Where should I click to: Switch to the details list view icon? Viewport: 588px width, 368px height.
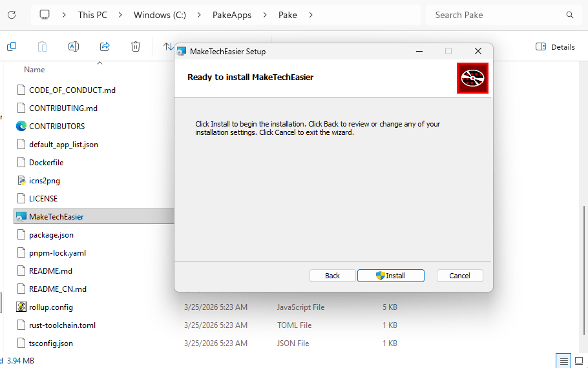(563, 361)
